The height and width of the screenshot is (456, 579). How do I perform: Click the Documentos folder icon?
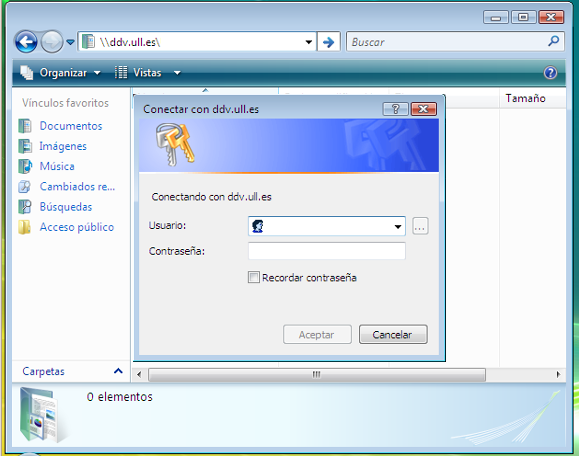(x=25, y=126)
